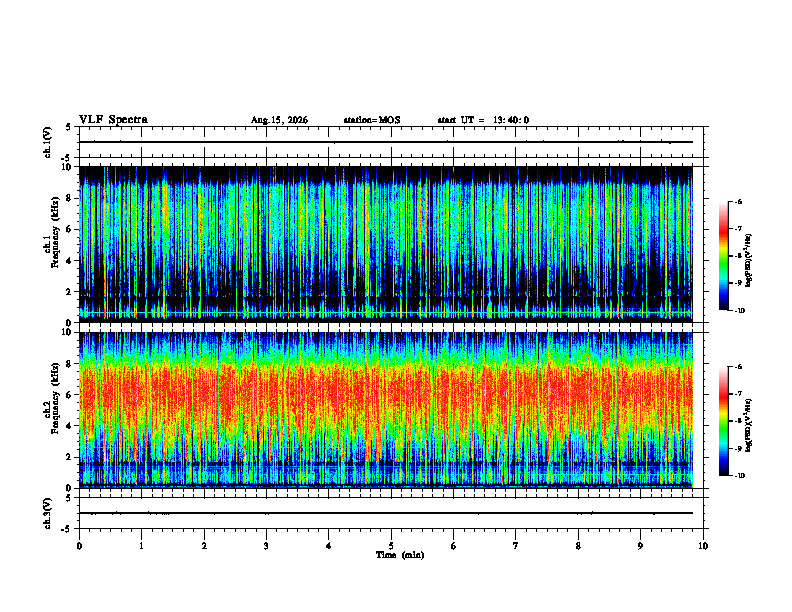This screenshot has height=612, width=792.
Task: Click time axis tick label "3"
Action: tap(266, 546)
